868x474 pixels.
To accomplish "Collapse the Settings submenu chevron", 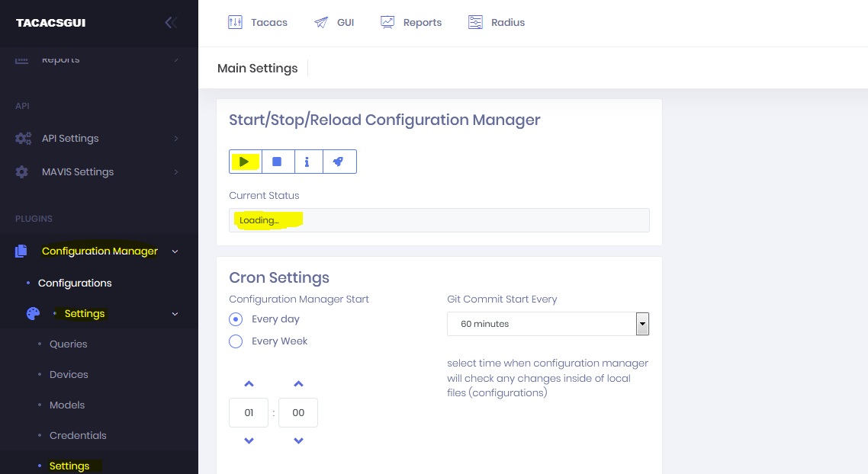I will (x=175, y=314).
